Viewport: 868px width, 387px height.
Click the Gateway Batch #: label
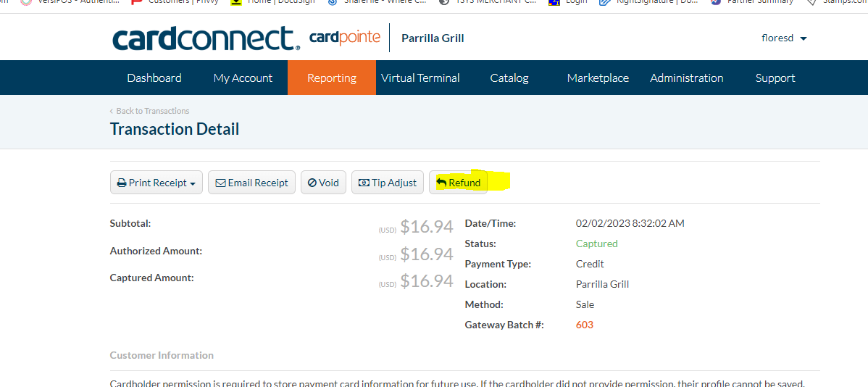click(504, 325)
